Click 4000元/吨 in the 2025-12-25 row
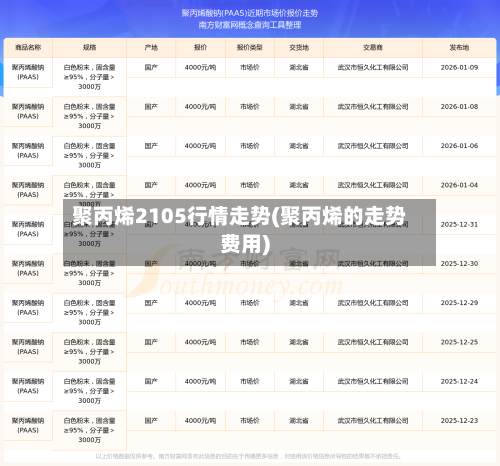 (200, 342)
